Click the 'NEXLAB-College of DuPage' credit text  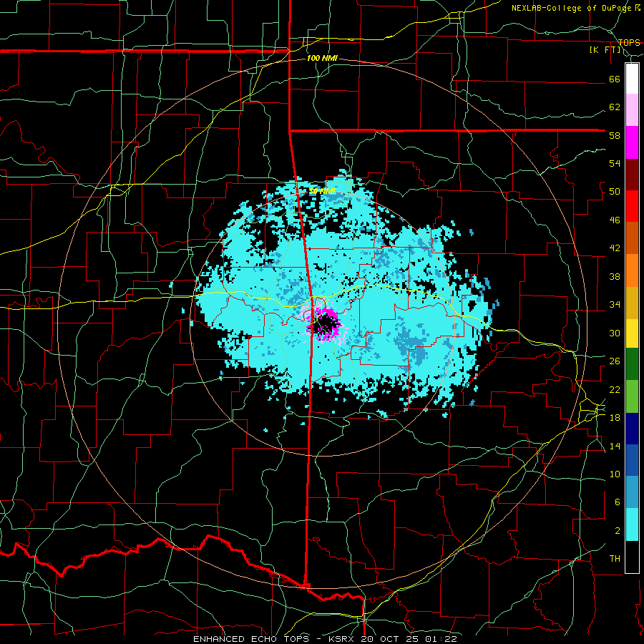[x=572, y=8]
